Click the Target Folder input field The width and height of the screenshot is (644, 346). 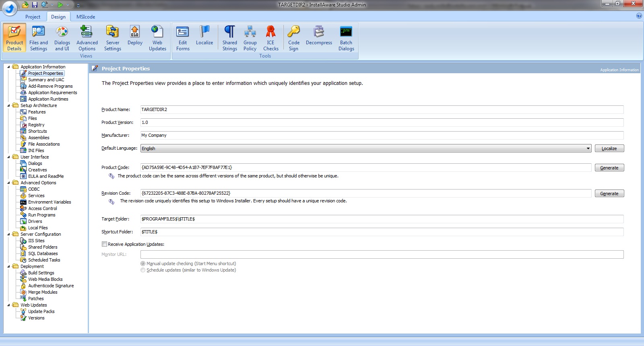point(382,219)
